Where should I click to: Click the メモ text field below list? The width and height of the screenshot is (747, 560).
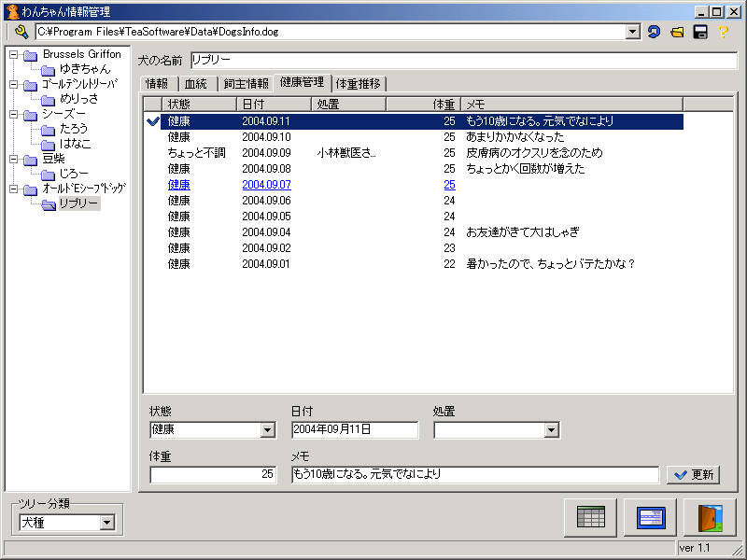click(x=475, y=474)
